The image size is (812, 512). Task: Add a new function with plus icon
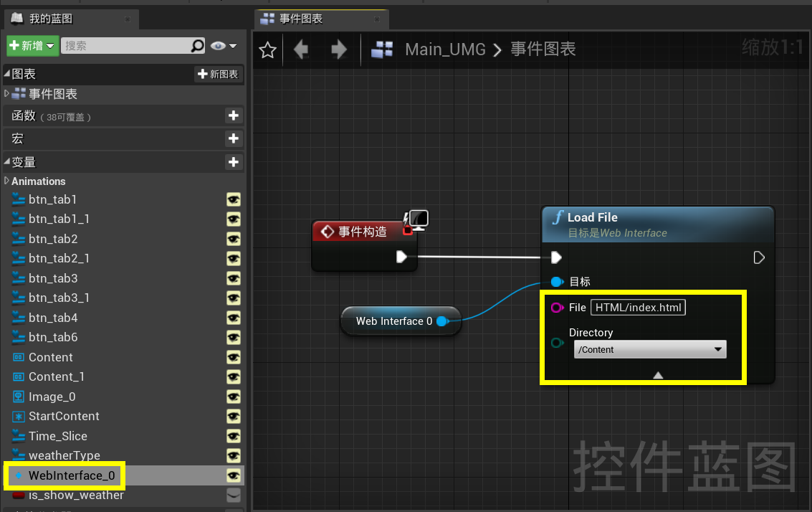[234, 115]
